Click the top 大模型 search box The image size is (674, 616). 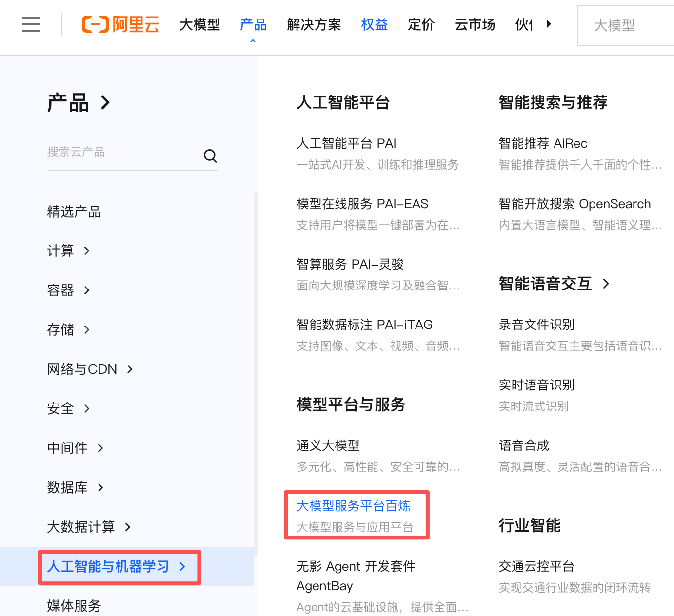(626, 25)
